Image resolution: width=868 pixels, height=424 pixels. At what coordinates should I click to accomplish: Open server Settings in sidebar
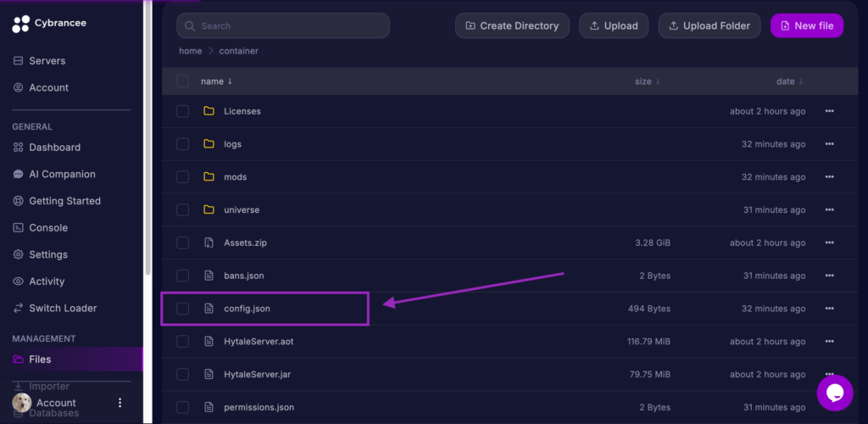pos(41,254)
